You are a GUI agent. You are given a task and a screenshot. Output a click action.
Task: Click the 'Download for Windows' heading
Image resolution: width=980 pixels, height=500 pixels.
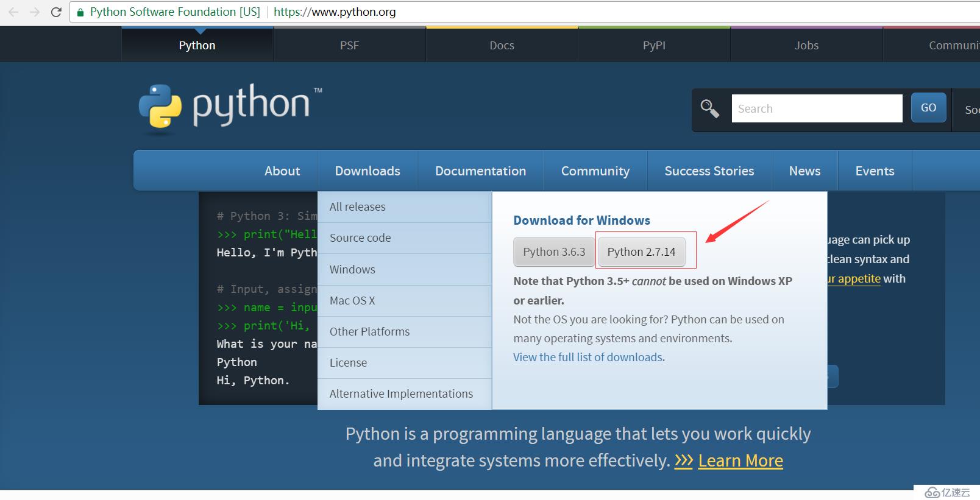[x=581, y=220]
